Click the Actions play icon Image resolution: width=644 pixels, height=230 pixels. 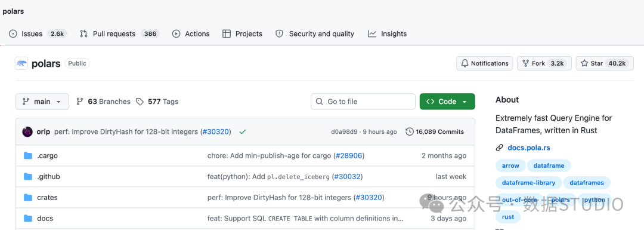point(176,33)
